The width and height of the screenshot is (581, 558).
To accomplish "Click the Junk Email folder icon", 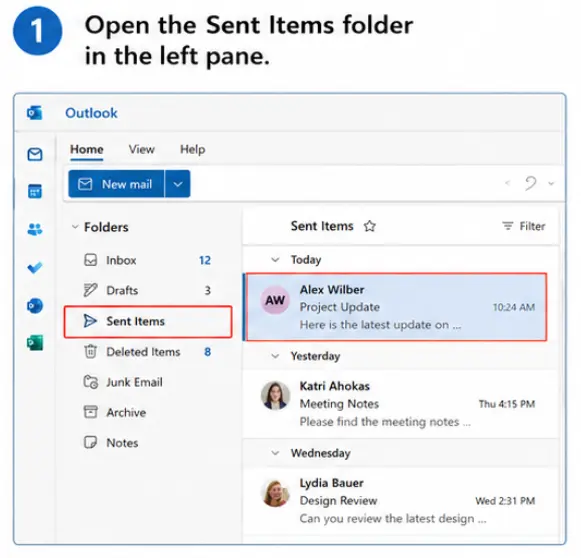I will coord(91,382).
